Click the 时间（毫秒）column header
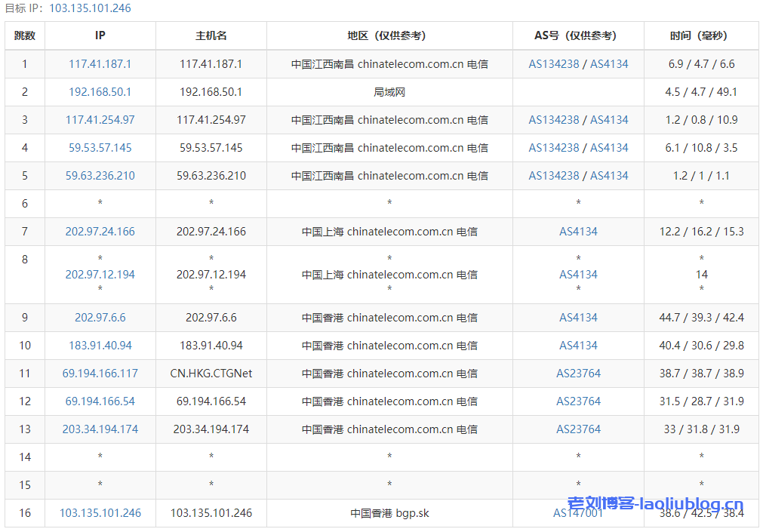The width and height of the screenshot is (763, 532). (701, 35)
